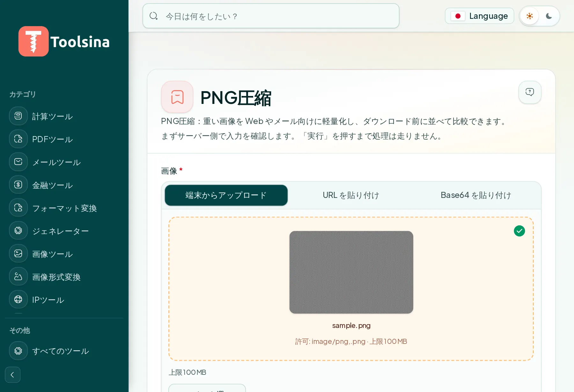Click the 上限100MB note below dropzone
Viewport: 574px width, 392px height.
tap(188, 372)
